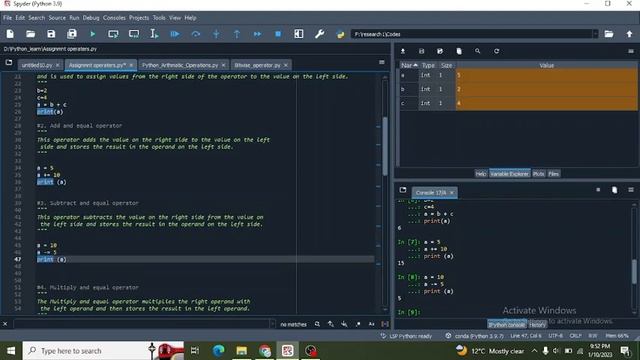Viewport: 640px width, 360px height.
Task: Toggle case sensitive search
Action: (x=371, y=324)
